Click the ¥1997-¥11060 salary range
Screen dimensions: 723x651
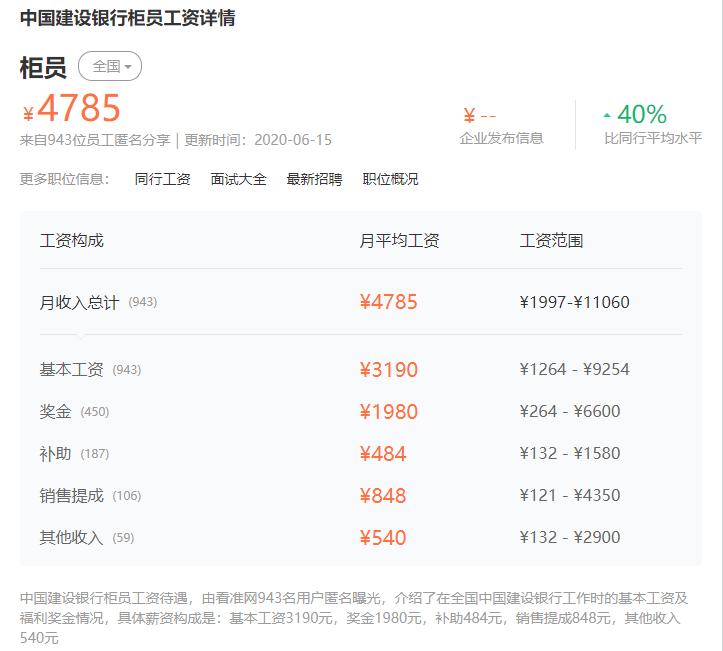pos(575,302)
